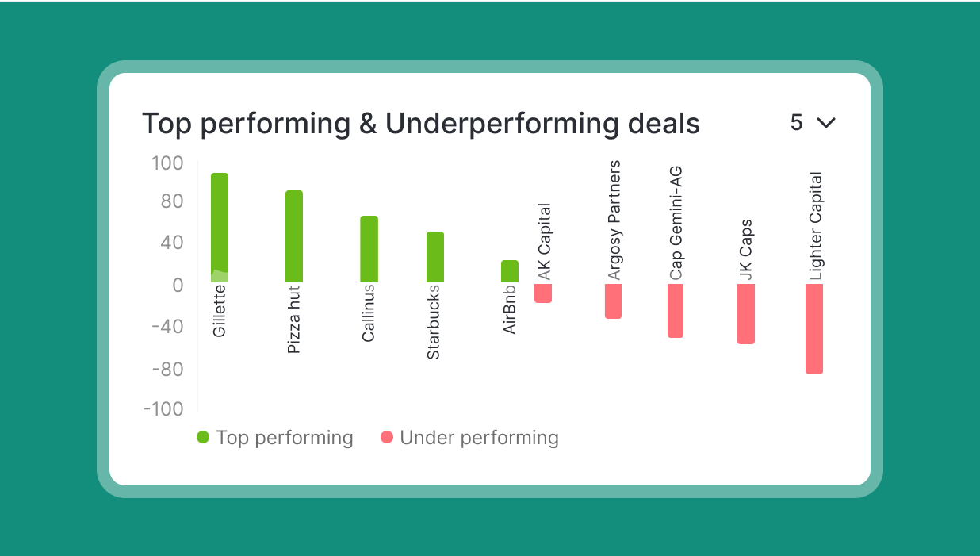Click the chevron arrow beside the number 5
The image size is (980, 556).
click(x=826, y=122)
